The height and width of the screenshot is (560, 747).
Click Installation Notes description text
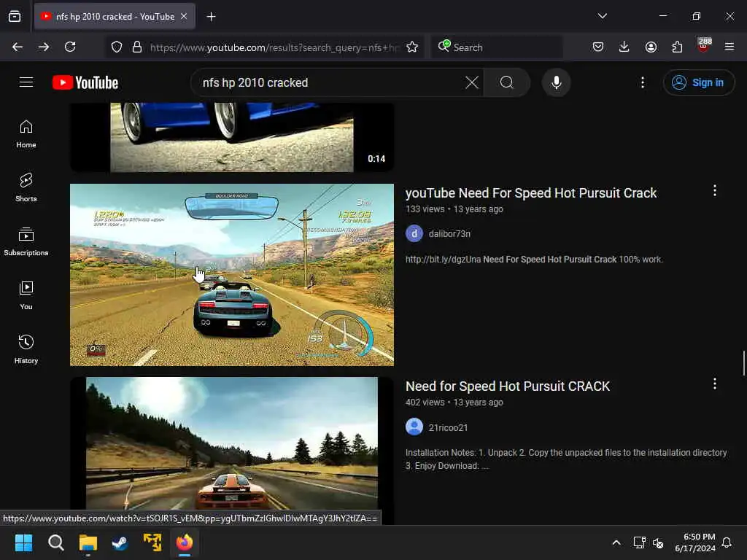[x=566, y=459]
